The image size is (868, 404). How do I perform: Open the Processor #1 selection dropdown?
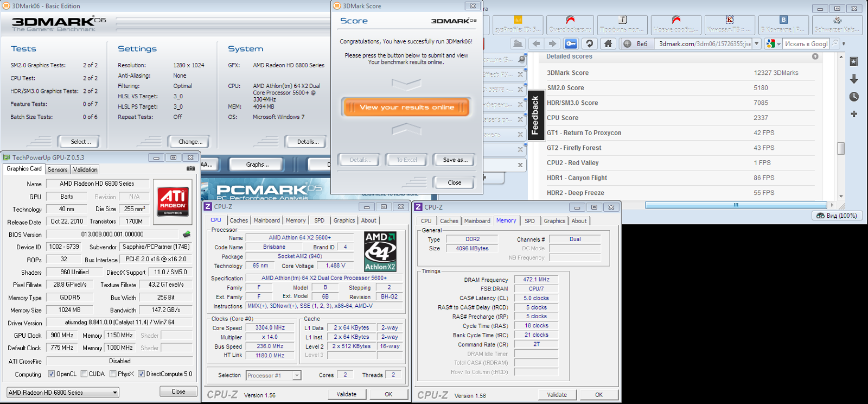click(273, 375)
